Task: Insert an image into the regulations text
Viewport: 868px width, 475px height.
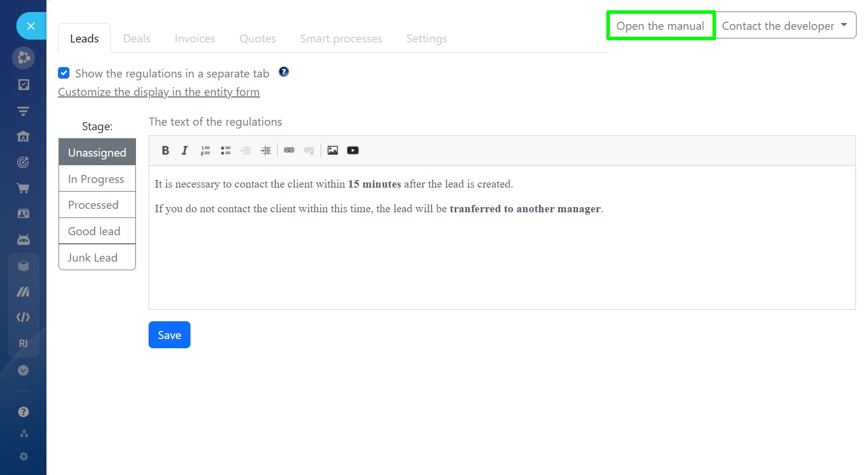Action: 333,150
